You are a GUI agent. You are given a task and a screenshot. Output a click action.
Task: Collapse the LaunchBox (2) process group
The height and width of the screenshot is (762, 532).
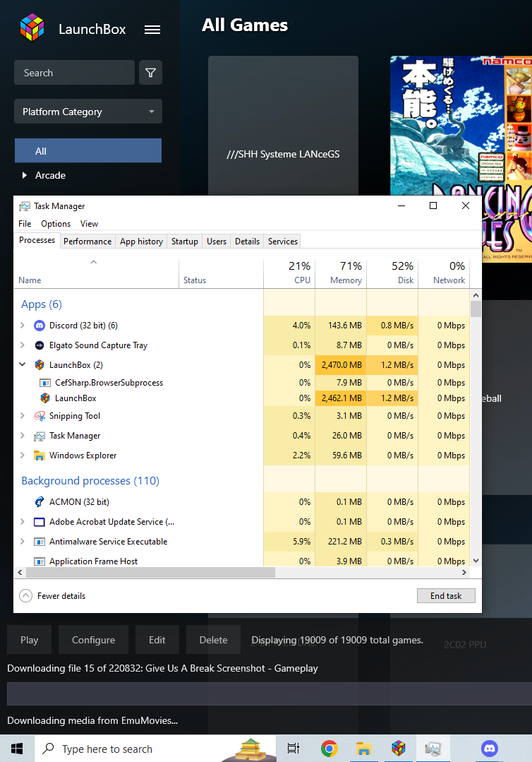click(23, 364)
